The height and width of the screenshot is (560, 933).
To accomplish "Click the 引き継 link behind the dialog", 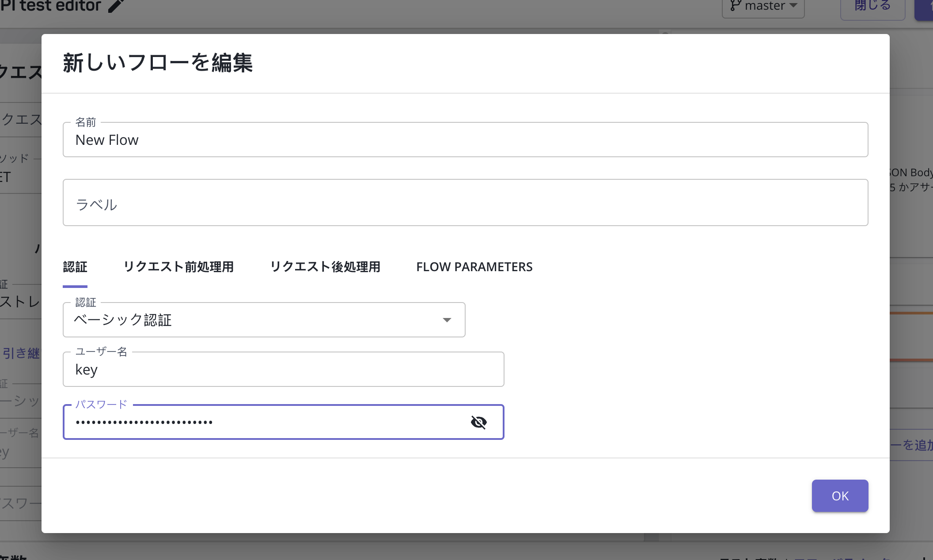I will point(21,353).
